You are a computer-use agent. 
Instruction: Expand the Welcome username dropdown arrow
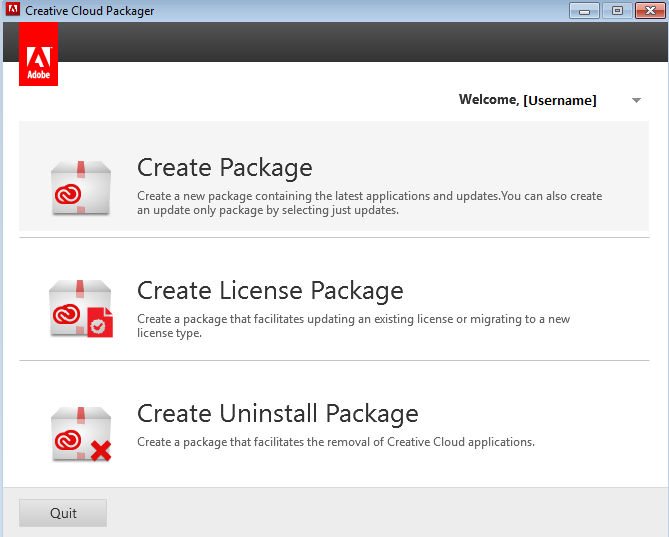click(636, 101)
